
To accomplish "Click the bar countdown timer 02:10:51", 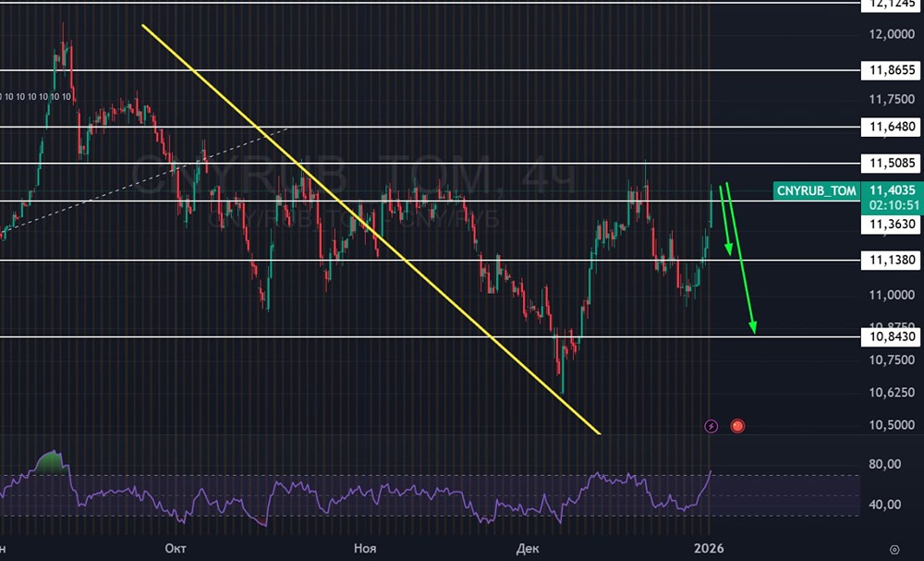I will pos(894,205).
